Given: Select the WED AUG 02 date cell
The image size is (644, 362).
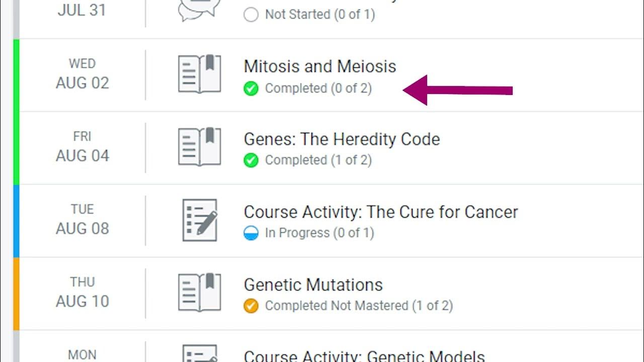Looking at the screenshot, I should pos(82,74).
